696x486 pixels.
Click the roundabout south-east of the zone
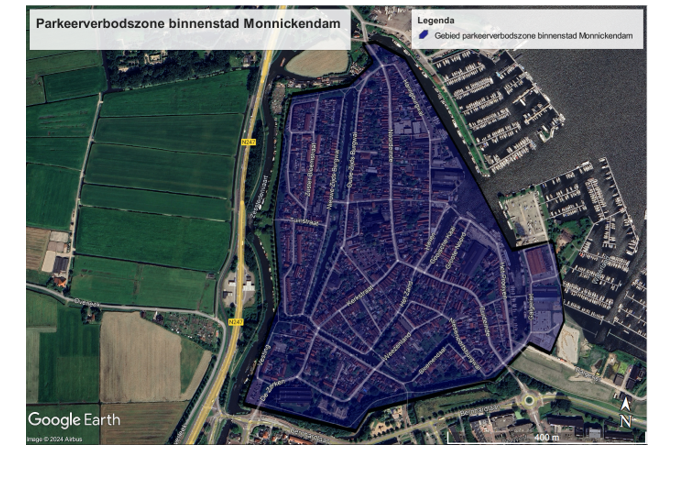pyautogui.click(x=526, y=397)
